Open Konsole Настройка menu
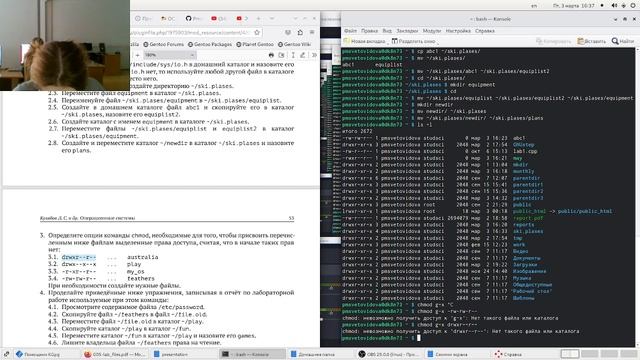This screenshot has height=360, width=640. (458, 31)
